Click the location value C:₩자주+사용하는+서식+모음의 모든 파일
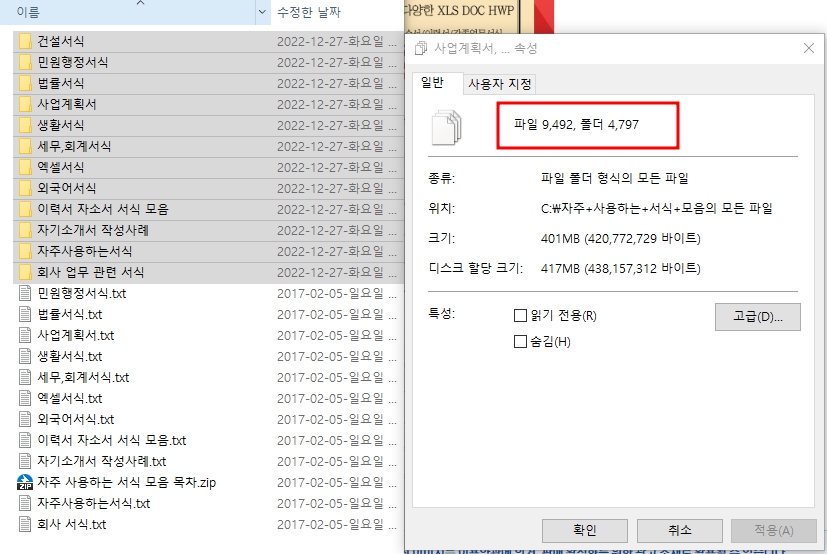The image size is (827, 554). tap(657, 208)
